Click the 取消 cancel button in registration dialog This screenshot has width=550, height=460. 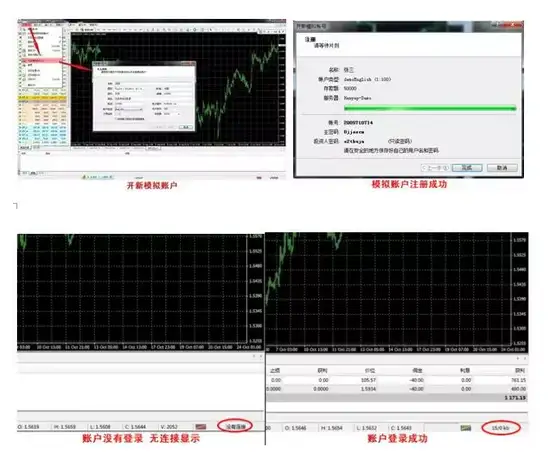tap(502, 168)
